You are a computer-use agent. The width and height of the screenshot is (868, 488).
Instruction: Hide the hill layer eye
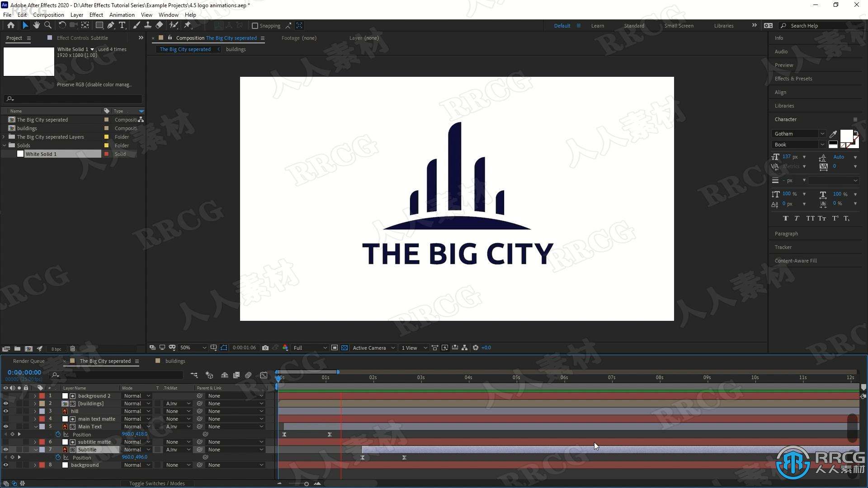coord(5,411)
